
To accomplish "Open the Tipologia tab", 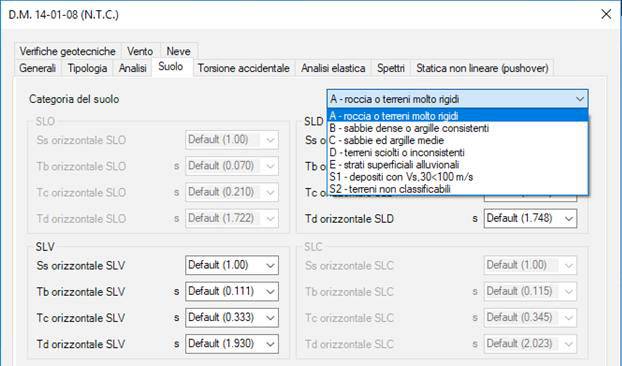I will tap(87, 68).
